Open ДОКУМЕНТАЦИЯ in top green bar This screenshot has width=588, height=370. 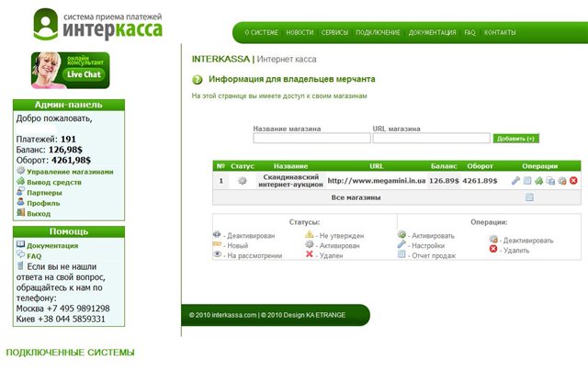coord(432,33)
